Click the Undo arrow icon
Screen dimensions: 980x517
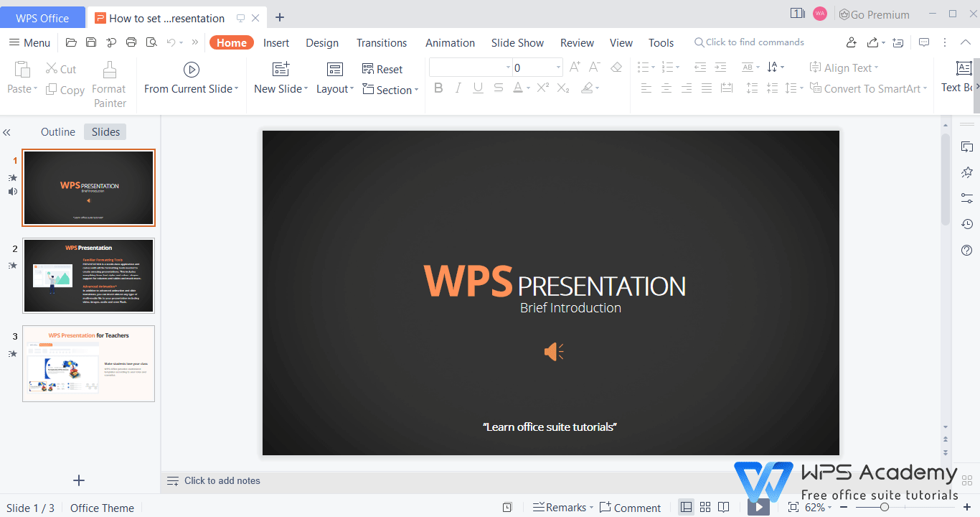[x=171, y=42]
